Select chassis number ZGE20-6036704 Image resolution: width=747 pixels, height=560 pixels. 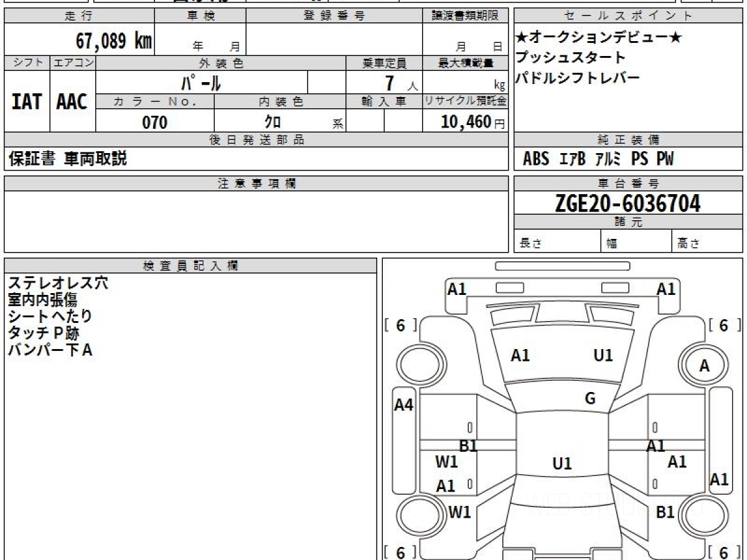click(627, 203)
